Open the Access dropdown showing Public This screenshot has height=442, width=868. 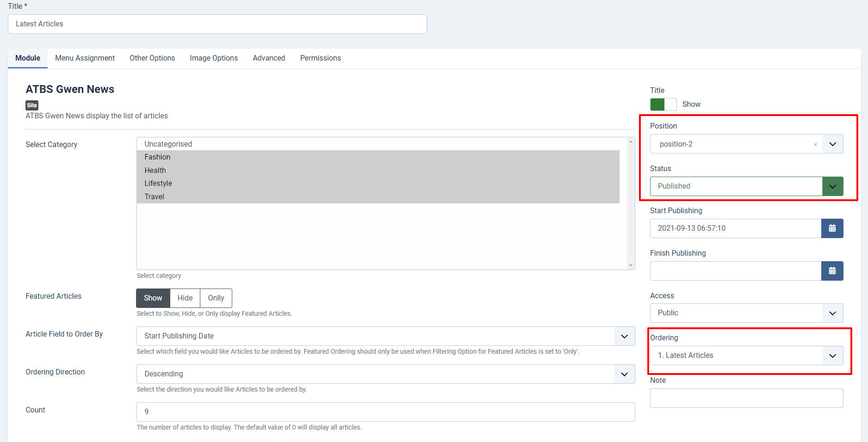746,313
